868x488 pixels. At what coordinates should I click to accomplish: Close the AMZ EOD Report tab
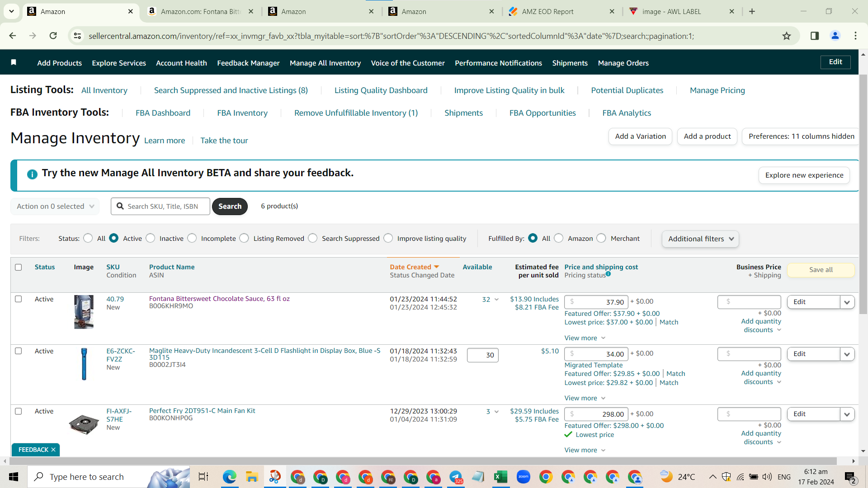(612, 11)
